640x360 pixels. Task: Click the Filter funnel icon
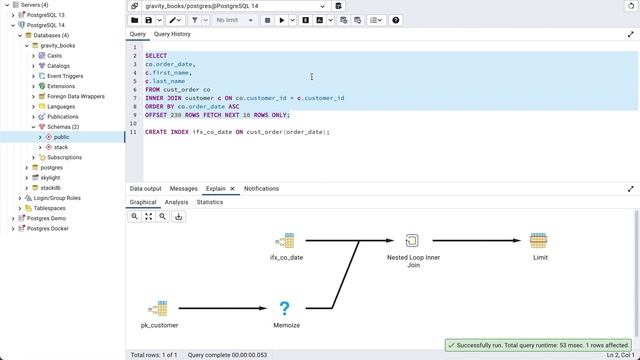point(195,20)
